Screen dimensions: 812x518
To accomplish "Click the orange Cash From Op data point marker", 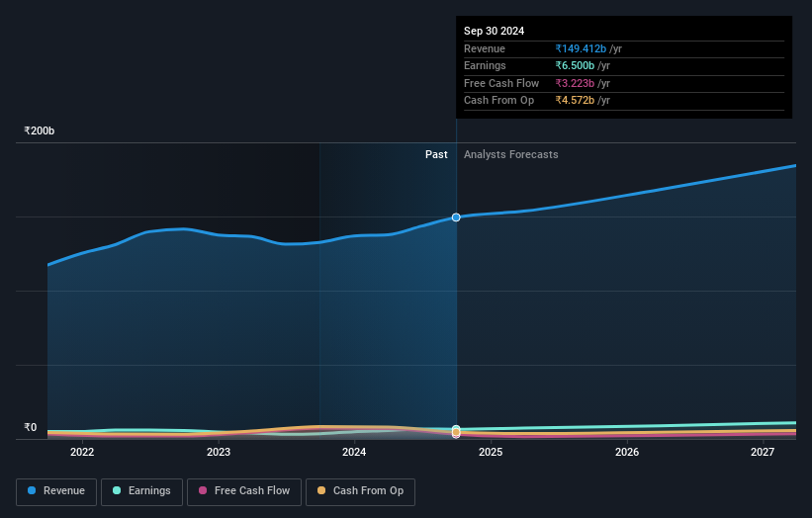I will tap(456, 432).
